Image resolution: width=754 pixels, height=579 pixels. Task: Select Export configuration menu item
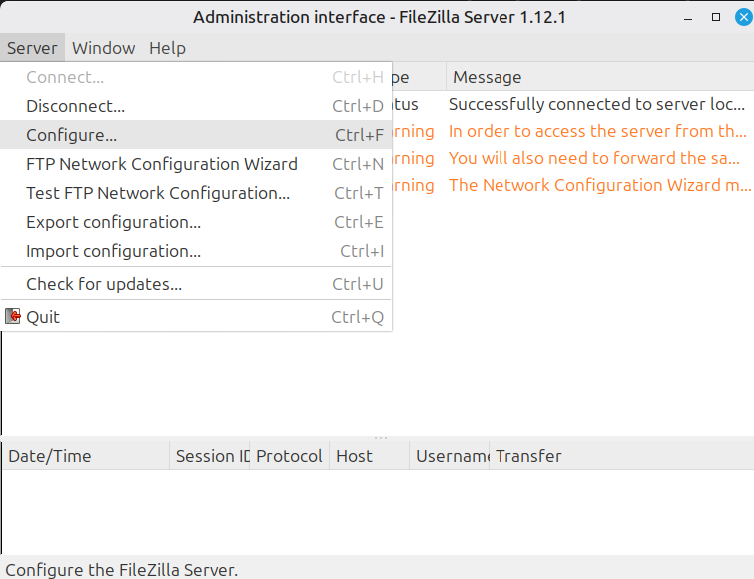[x=113, y=222]
